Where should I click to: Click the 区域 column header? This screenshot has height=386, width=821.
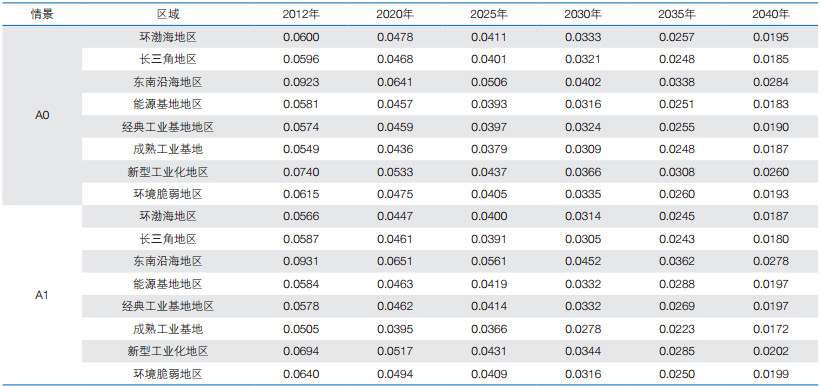(168, 15)
